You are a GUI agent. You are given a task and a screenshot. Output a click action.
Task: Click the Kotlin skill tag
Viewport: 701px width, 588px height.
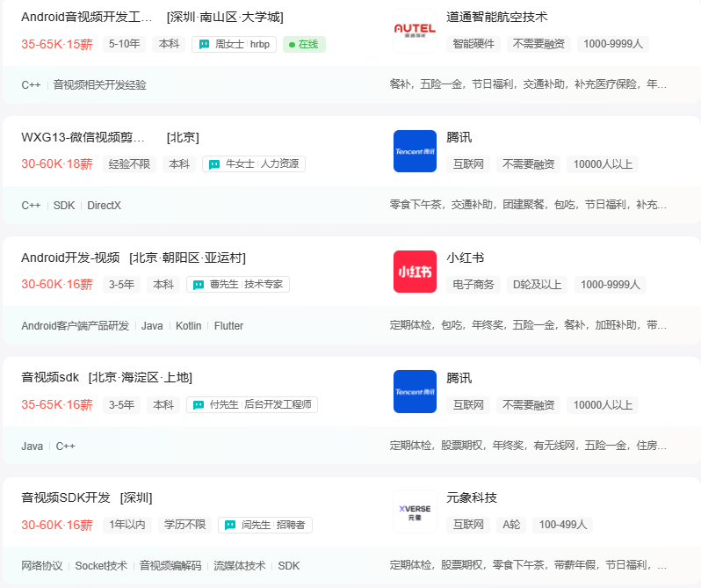(x=188, y=326)
